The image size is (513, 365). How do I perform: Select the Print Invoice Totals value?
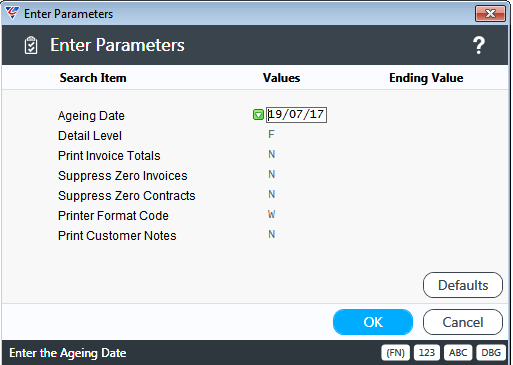click(272, 155)
